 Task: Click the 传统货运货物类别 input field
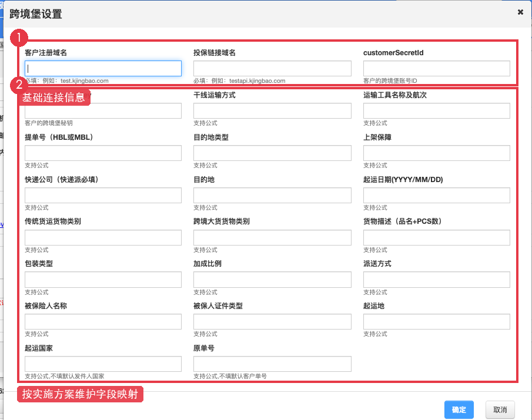pyautogui.click(x=103, y=238)
